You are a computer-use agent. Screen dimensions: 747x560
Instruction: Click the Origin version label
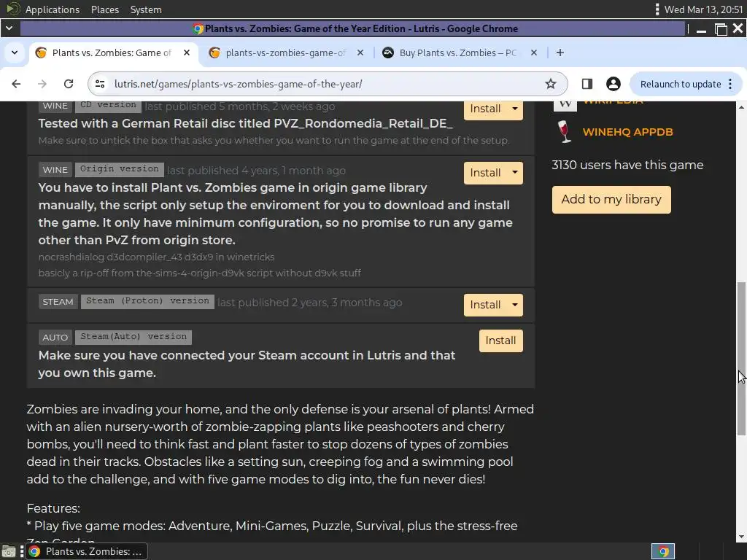120,169
